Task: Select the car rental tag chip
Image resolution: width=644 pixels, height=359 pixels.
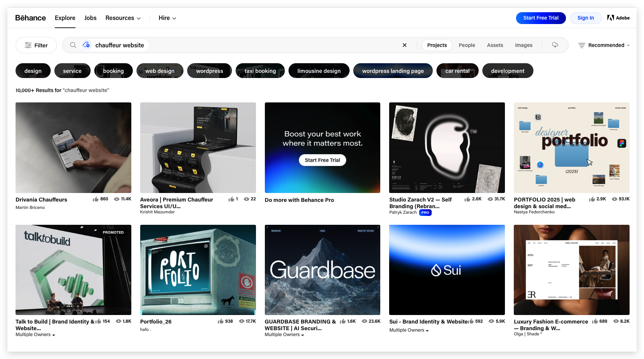Action: click(x=457, y=71)
